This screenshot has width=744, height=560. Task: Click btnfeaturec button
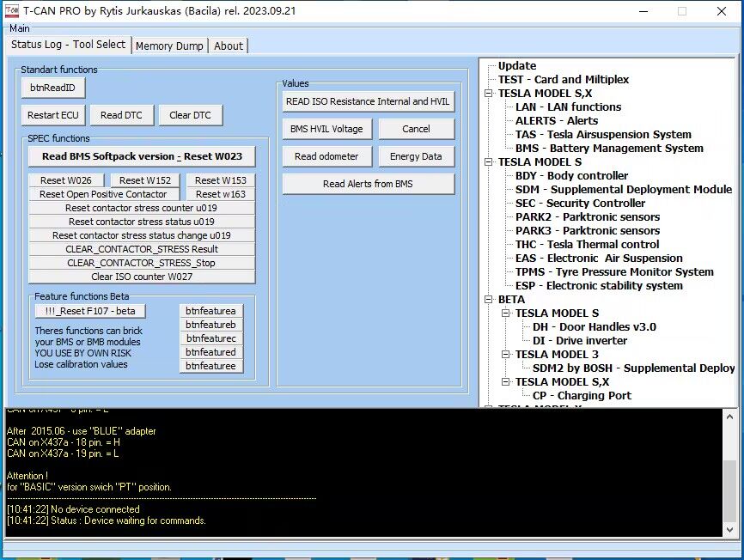(211, 338)
